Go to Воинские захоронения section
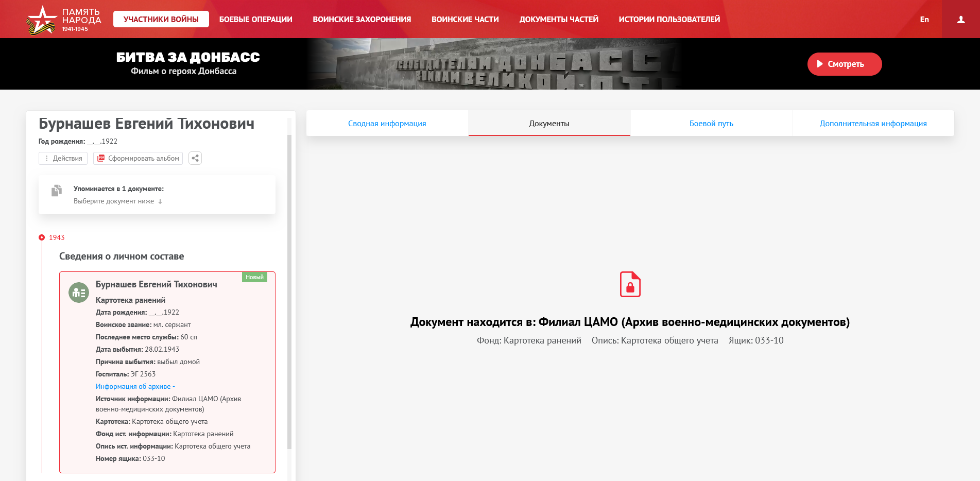The image size is (980, 481). (x=362, y=20)
